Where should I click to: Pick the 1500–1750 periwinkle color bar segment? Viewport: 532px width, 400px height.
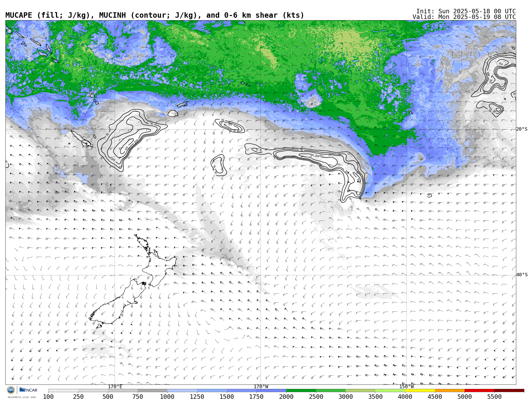pos(242,391)
